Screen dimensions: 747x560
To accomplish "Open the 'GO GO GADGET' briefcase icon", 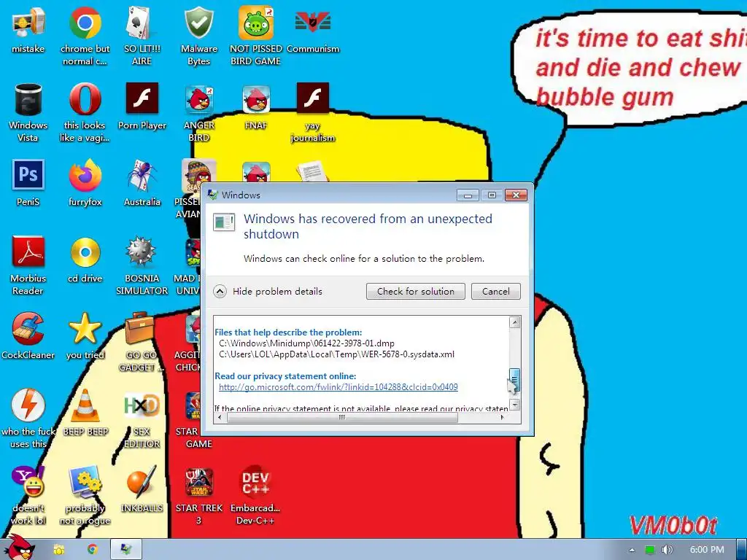I will coord(141,342).
